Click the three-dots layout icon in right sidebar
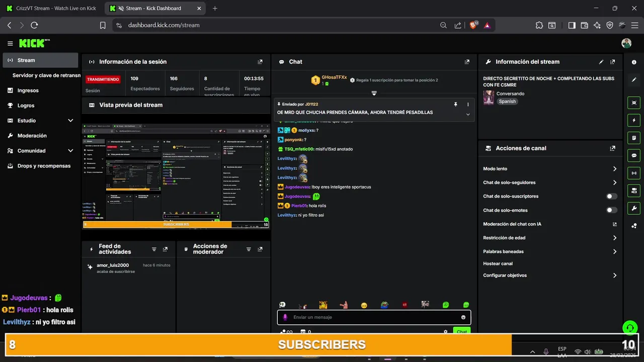The width and height of the screenshot is (644, 362). click(634, 226)
